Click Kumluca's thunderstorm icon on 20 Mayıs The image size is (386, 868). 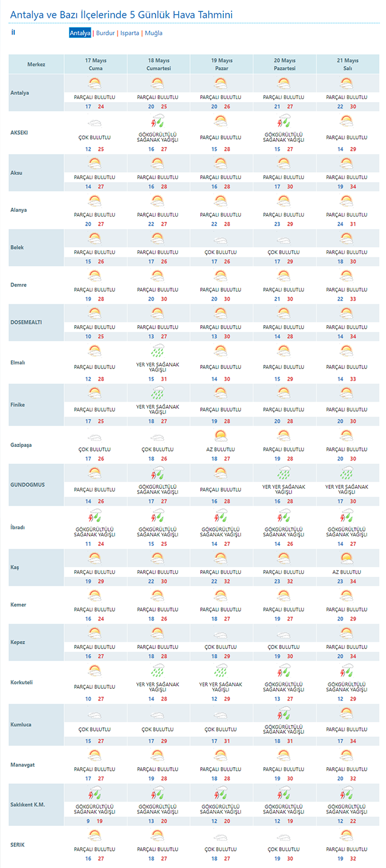[284, 714]
